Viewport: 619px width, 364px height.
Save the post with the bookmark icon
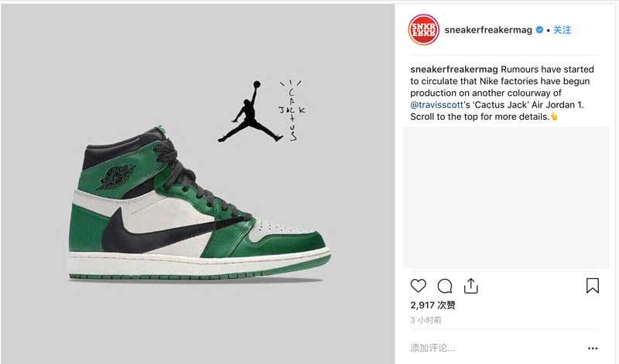[592, 286]
